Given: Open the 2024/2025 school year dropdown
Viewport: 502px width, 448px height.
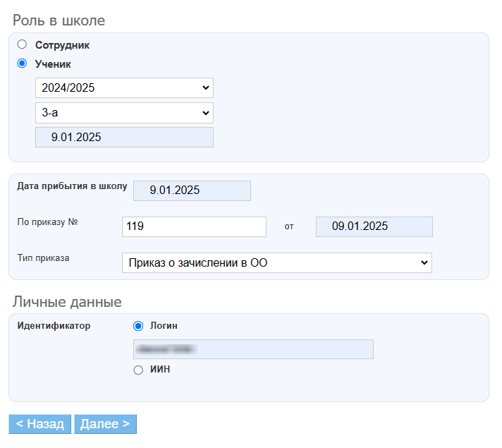Looking at the screenshot, I should pyautogui.click(x=124, y=88).
